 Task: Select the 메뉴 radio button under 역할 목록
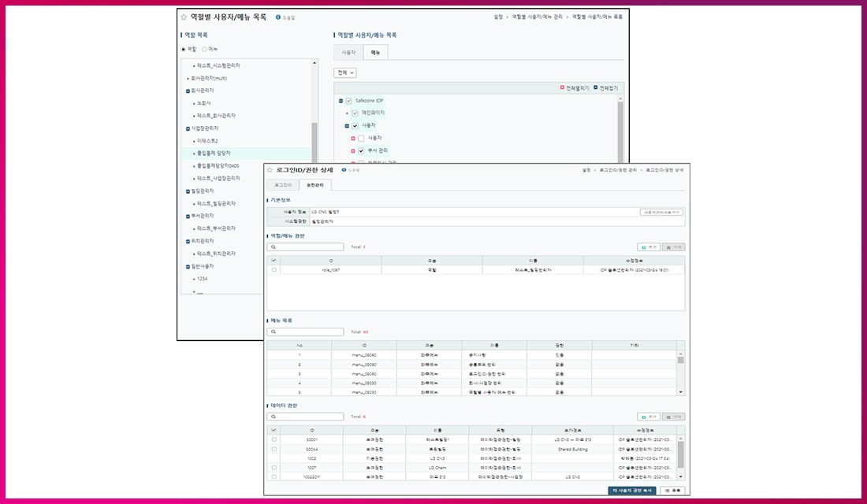click(204, 49)
